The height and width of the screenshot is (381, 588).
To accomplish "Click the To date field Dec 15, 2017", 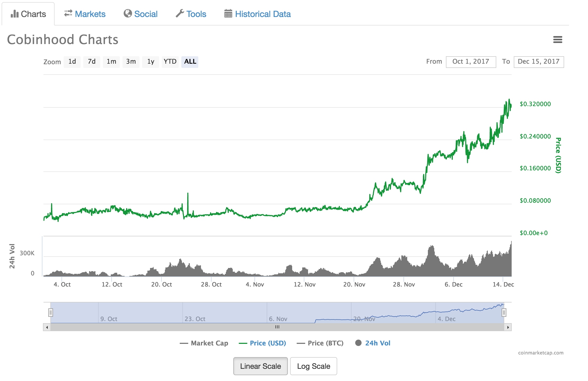I will pos(539,62).
